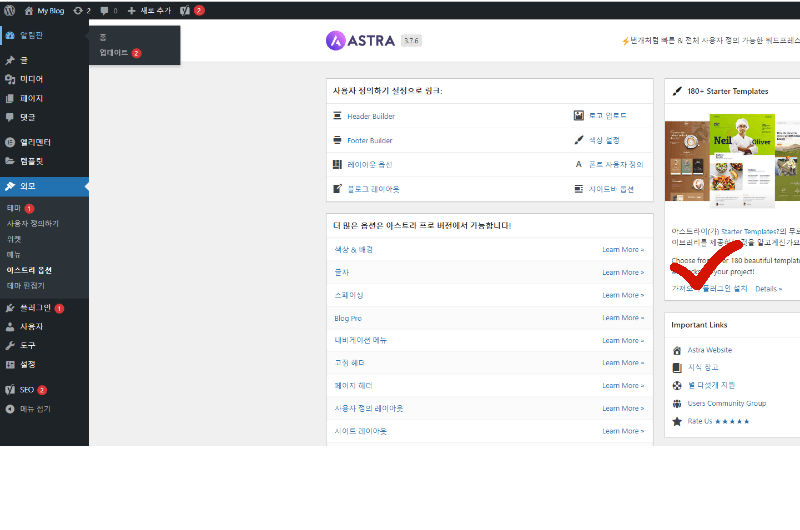The image size is (800, 530).
Task: Click blog layout edit icon
Action: click(x=337, y=189)
